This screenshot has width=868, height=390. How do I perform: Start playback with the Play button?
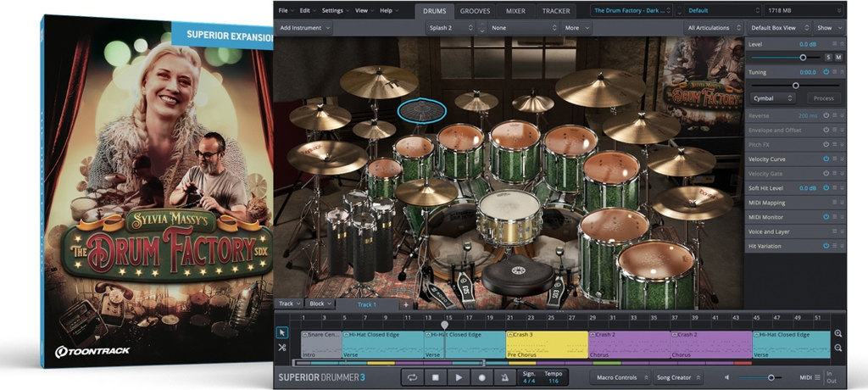pos(459,377)
